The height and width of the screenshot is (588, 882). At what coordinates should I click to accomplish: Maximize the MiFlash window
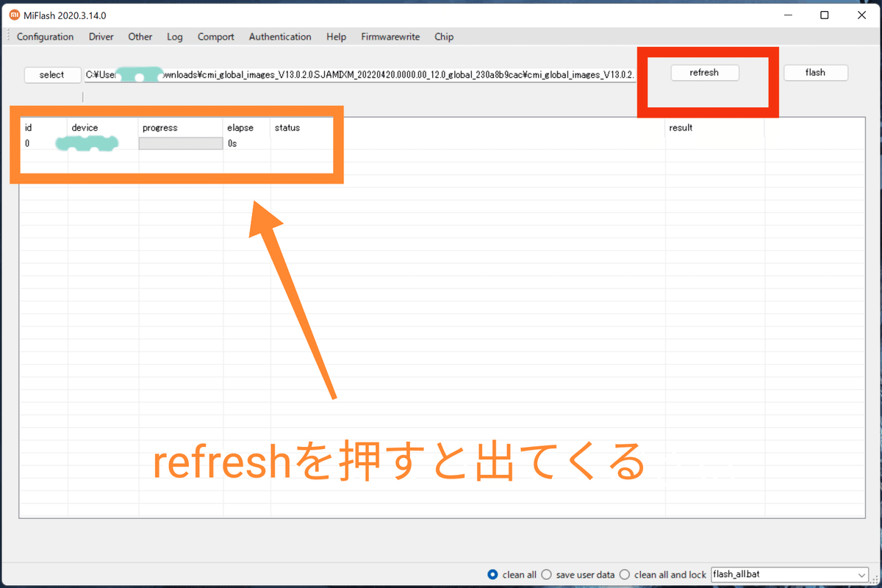tap(825, 15)
